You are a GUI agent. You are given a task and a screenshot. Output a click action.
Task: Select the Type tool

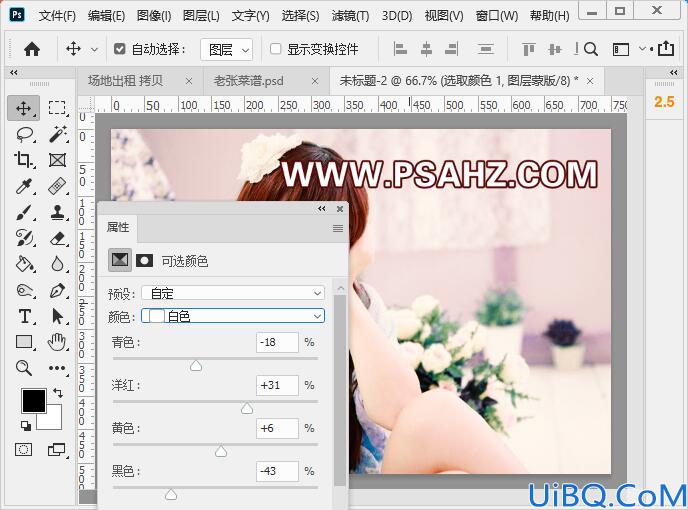[x=25, y=316]
